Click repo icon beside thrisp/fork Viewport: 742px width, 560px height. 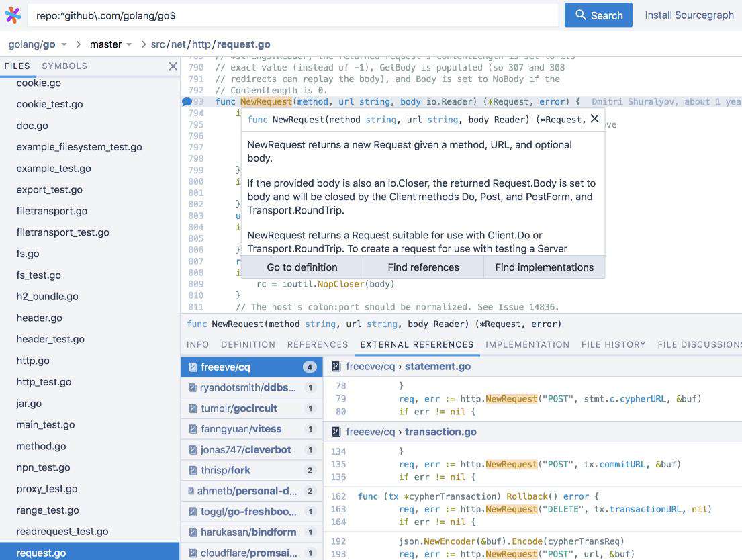(x=193, y=471)
